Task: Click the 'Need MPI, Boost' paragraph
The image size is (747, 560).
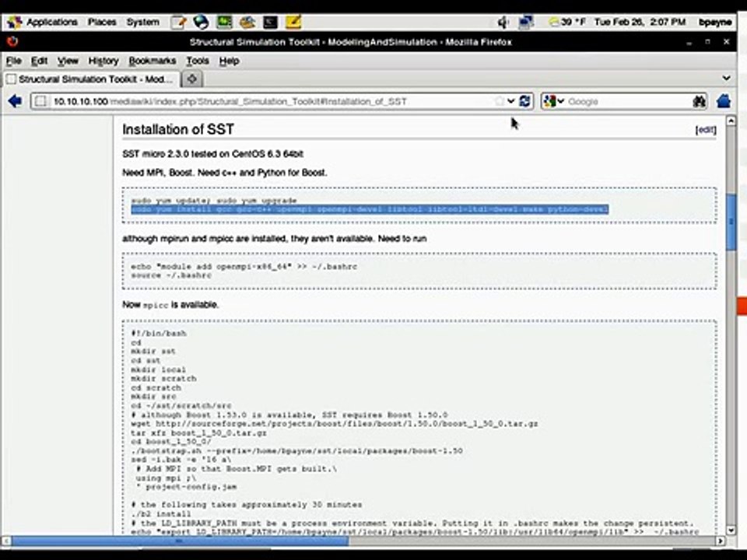Action: click(x=224, y=173)
